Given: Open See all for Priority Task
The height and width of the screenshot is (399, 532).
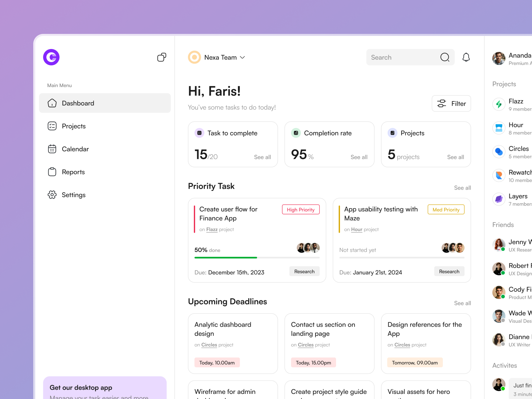Looking at the screenshot, I should 462,188.
